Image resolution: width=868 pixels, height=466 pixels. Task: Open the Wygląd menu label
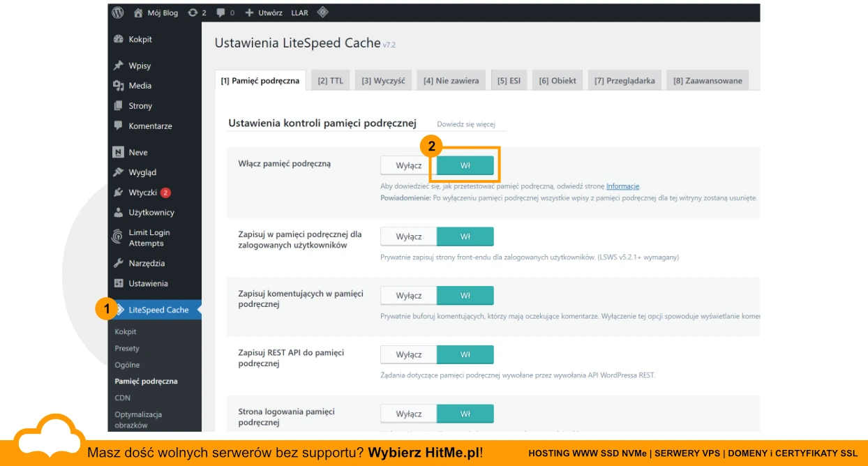142,172
